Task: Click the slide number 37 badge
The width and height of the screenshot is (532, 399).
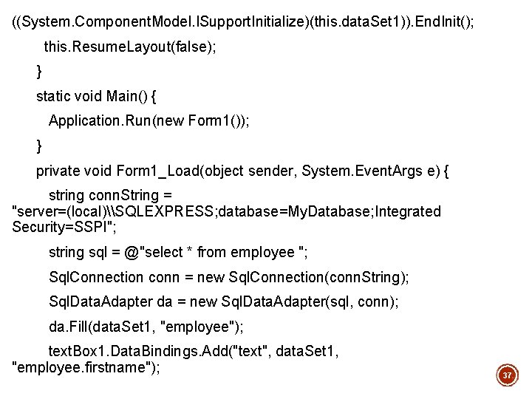Action: click(507, 376)
